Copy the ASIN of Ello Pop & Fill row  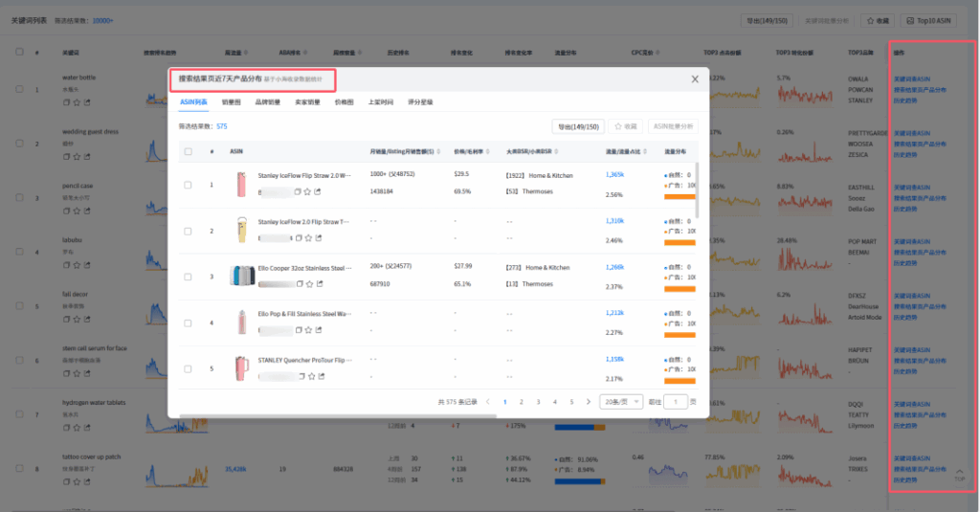click(298, 330)
